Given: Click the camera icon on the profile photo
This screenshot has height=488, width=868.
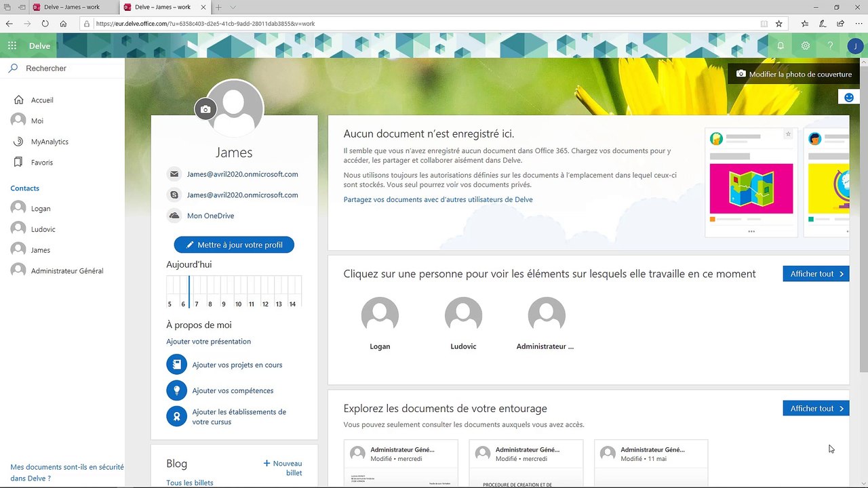Looking at the screenshot, I should [x=205, y=109].
